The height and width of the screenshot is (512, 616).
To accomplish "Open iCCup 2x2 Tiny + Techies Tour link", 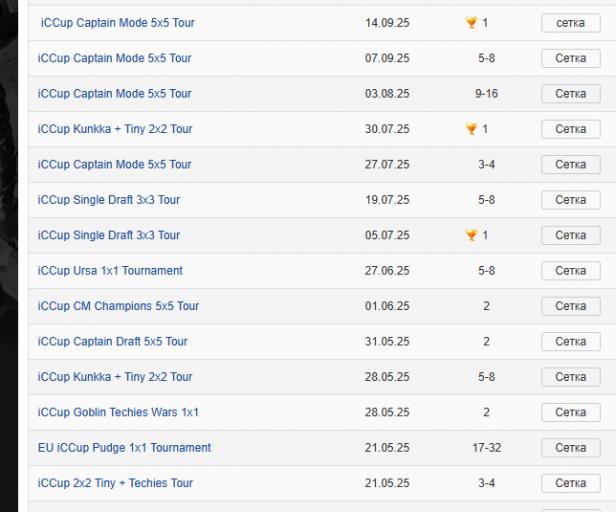I will click(115, 483).
